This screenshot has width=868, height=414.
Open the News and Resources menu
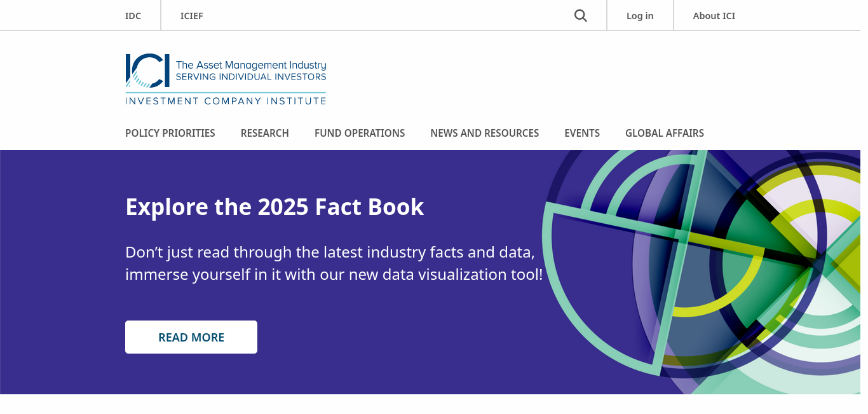click(485, 133)
